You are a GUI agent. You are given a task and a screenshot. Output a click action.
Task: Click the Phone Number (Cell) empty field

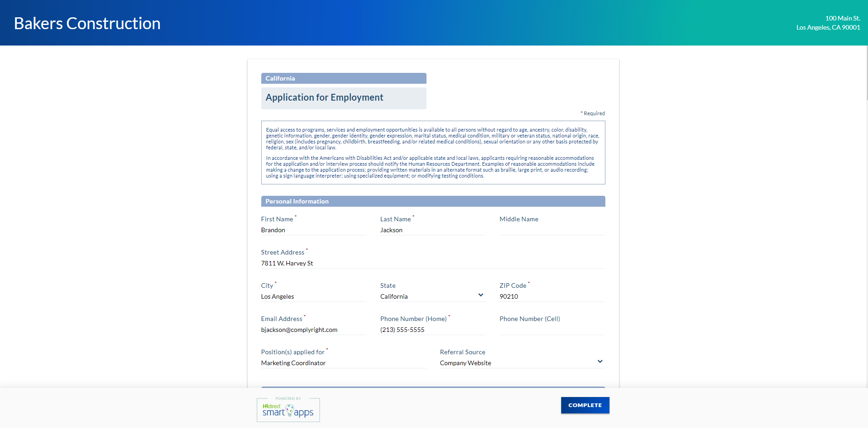coord(551,329)
